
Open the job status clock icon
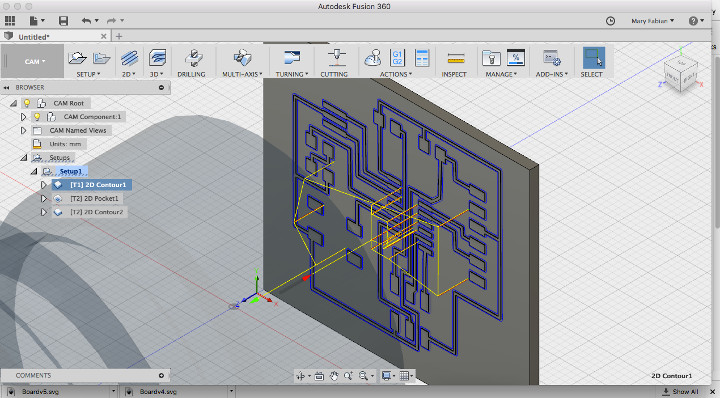click(x=610, y=21)
